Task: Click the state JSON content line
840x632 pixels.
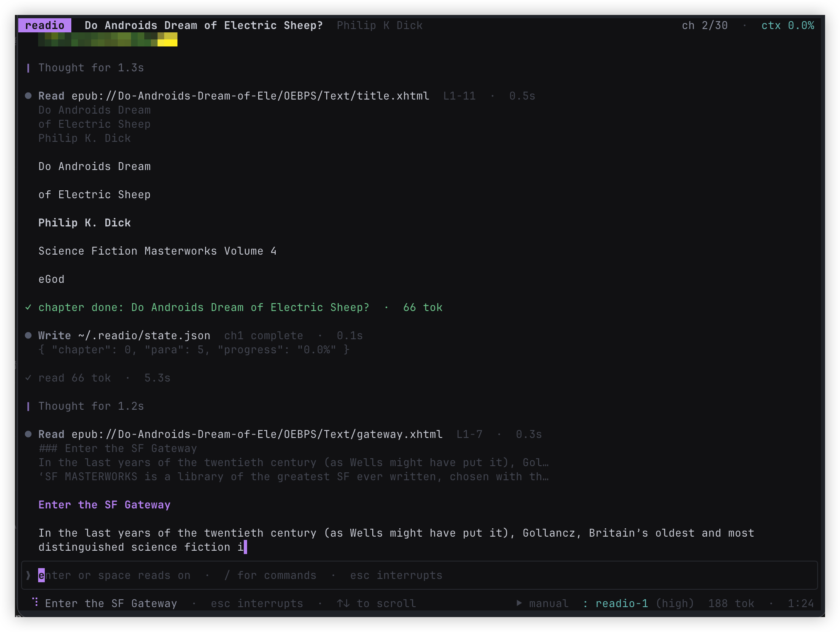Action: (194, 350)
